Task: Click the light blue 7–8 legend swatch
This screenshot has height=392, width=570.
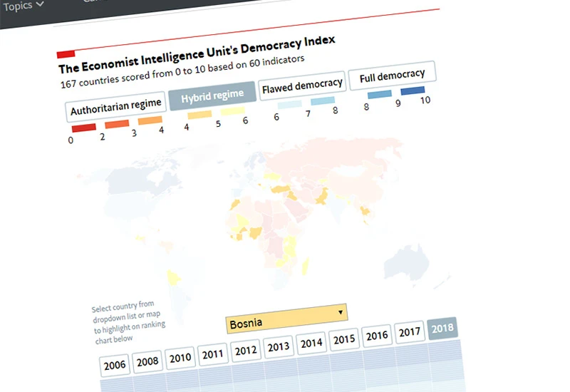Action: pos(323,100)
